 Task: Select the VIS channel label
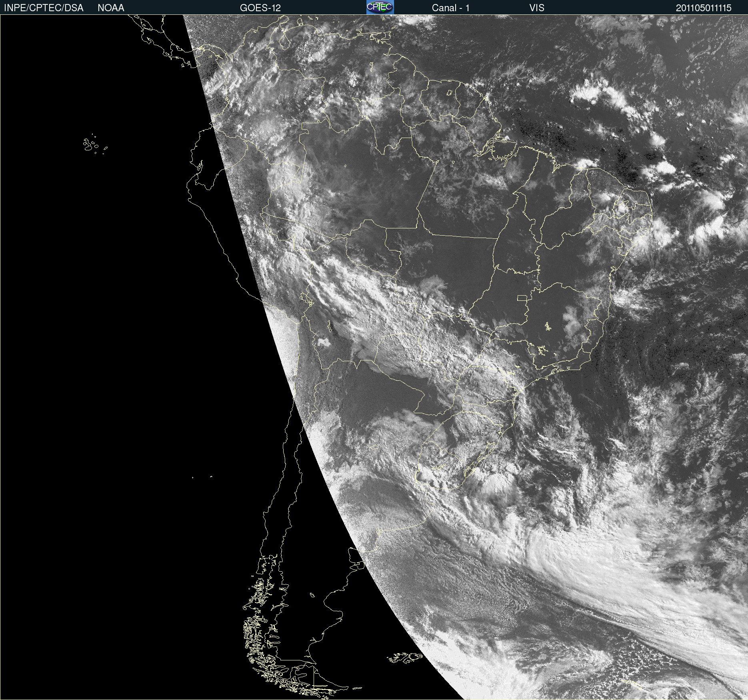pos(537,8)
